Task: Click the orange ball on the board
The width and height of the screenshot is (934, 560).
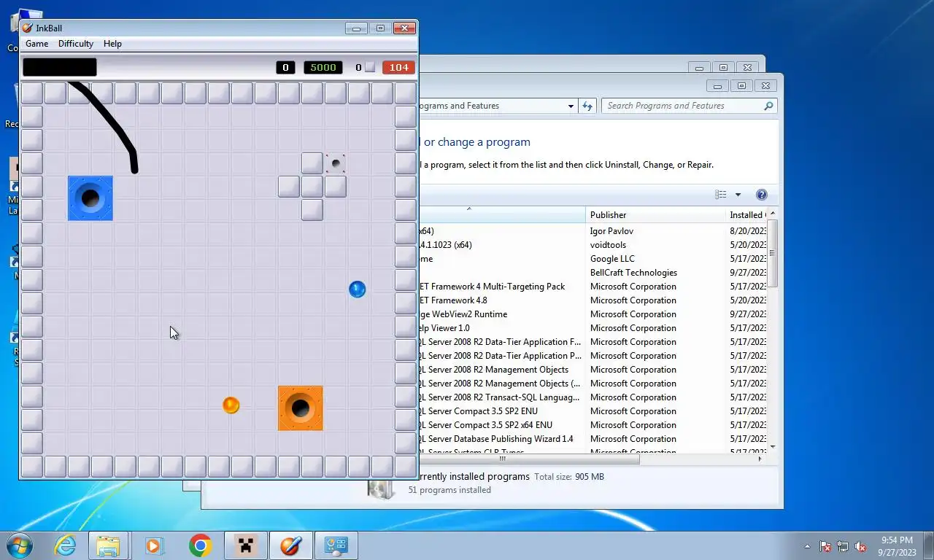Action: click(x=231, y=405)
